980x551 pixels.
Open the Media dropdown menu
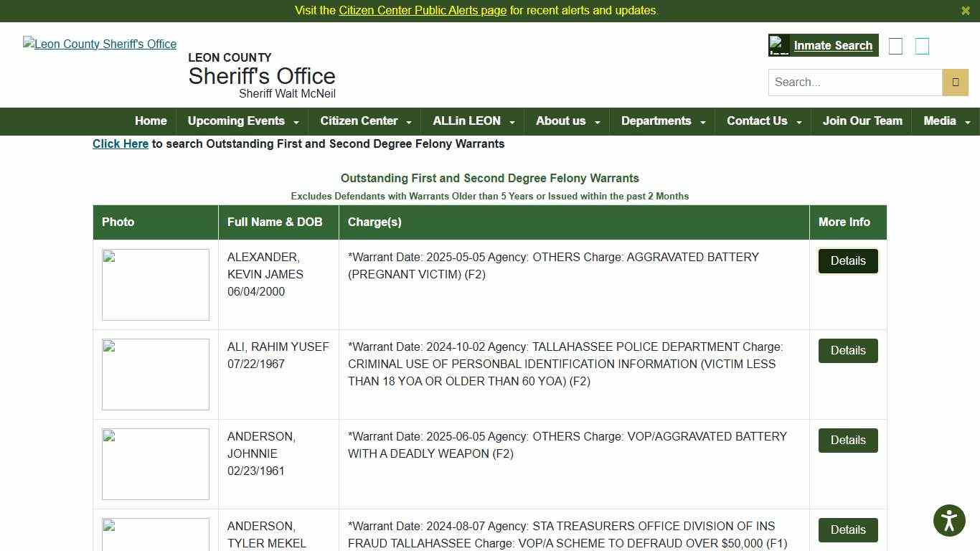(946, 121)
